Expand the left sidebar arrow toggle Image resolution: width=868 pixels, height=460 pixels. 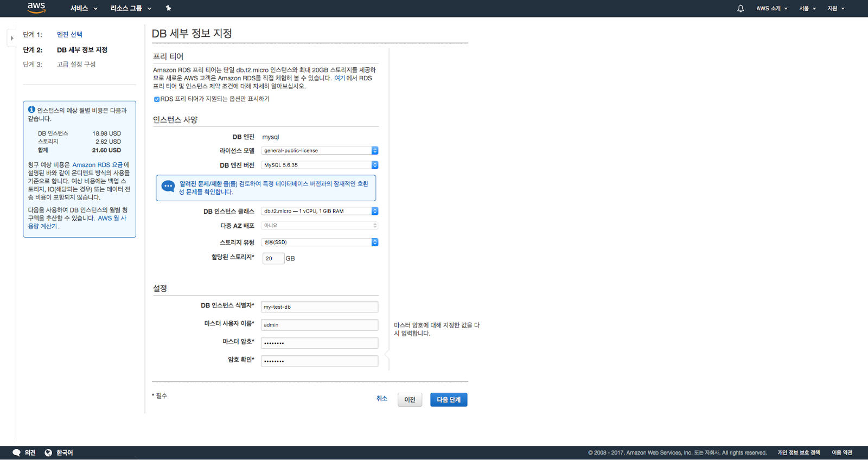(12, 38)
